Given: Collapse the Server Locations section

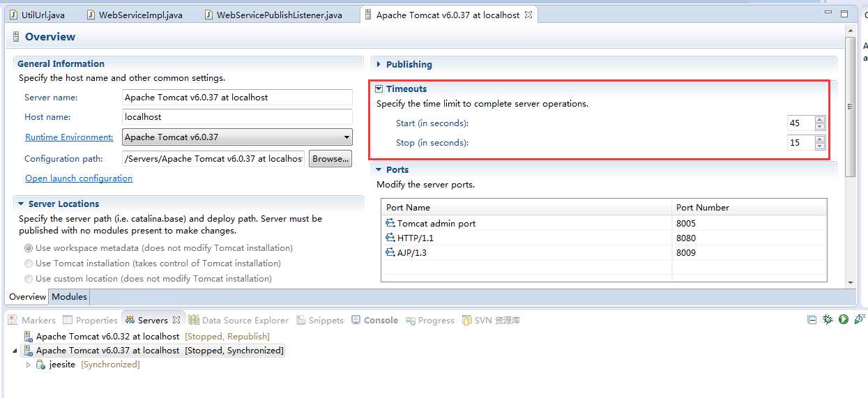Looking at the screenshot, I should [21, 204].
